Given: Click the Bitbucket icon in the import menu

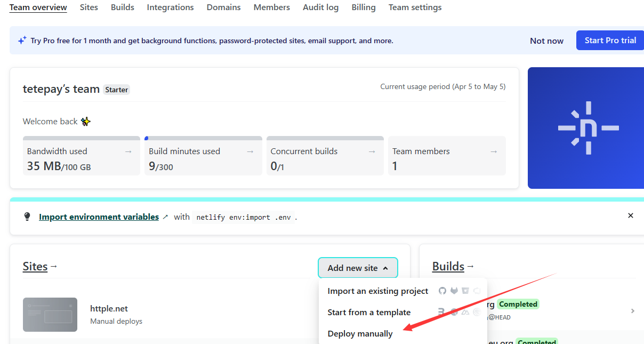Looking at the screenshot, I should point(465,291).
